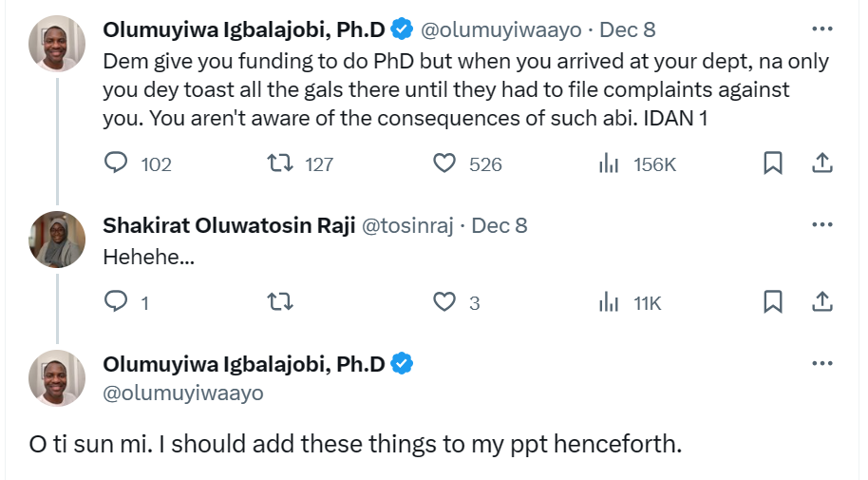Viewport: 868px width, 480px height.
Task: Bookmark the PhD funding tweet
Action: coord(773,163)
